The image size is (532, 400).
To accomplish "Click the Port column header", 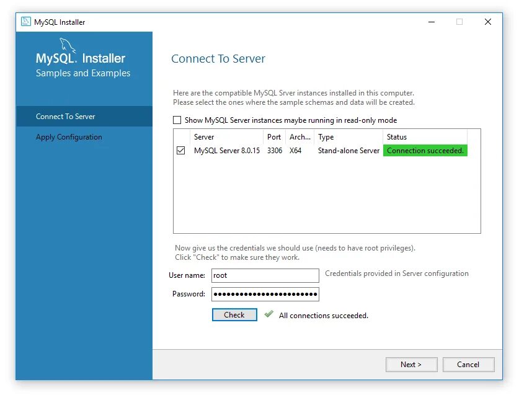I will tap(275, 137).
